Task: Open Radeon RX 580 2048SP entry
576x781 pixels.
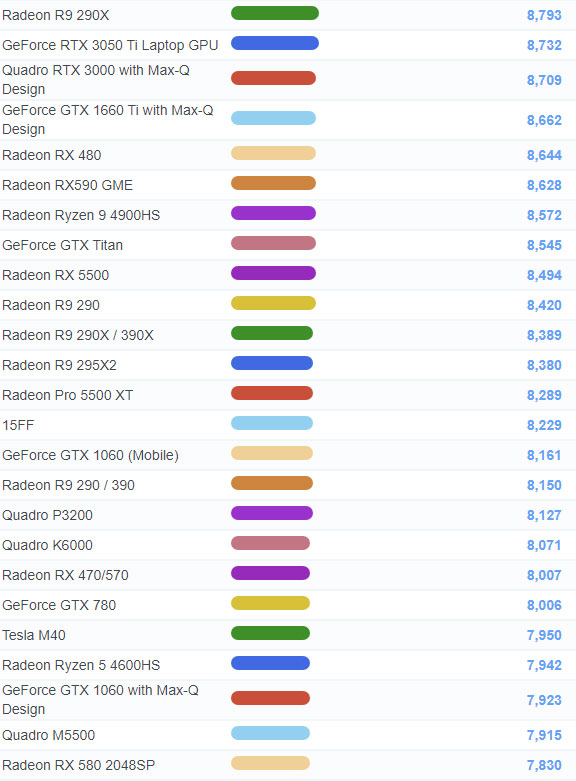Action: click(x=78, y=765)
